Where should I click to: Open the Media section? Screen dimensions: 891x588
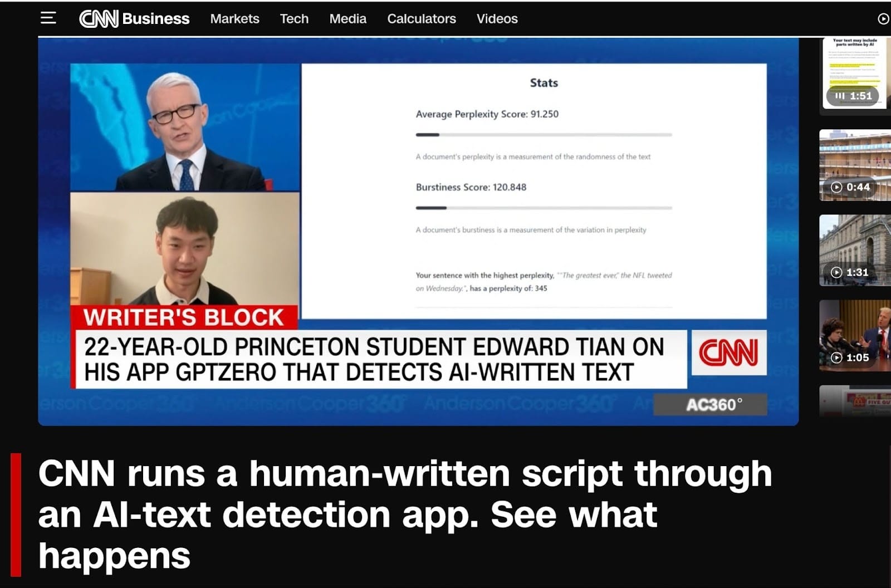click(347, 18)
